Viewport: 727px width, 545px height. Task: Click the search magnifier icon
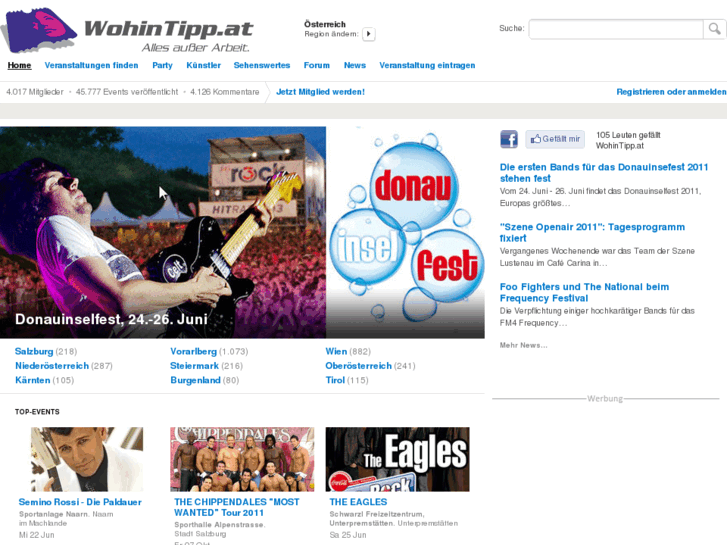coord(714,29)
